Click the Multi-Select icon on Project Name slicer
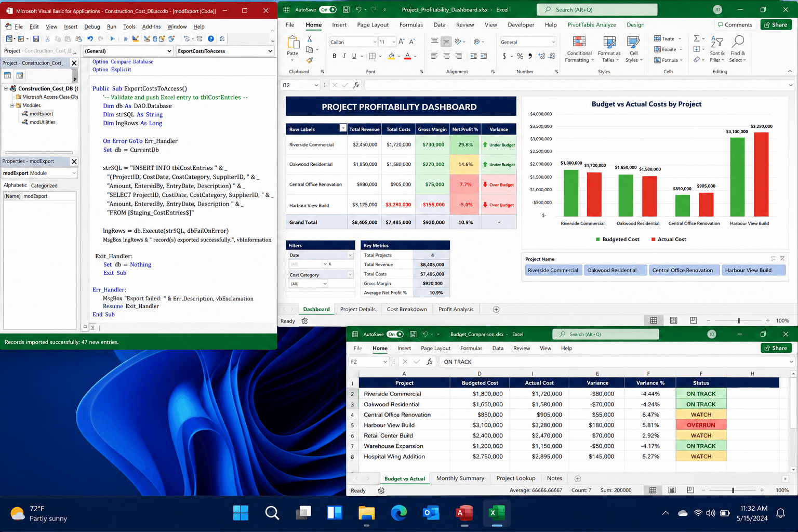Screen dimensions: 798x532 coord(773,258)
